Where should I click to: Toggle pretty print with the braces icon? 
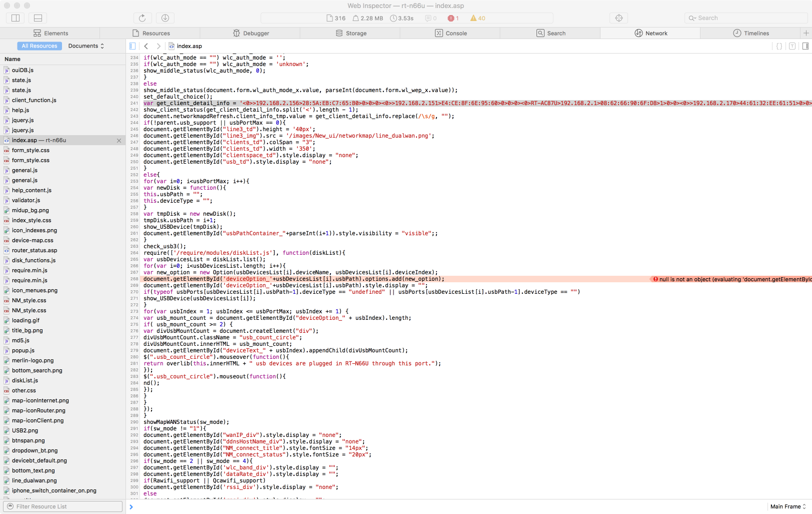[x=779, y=46]
